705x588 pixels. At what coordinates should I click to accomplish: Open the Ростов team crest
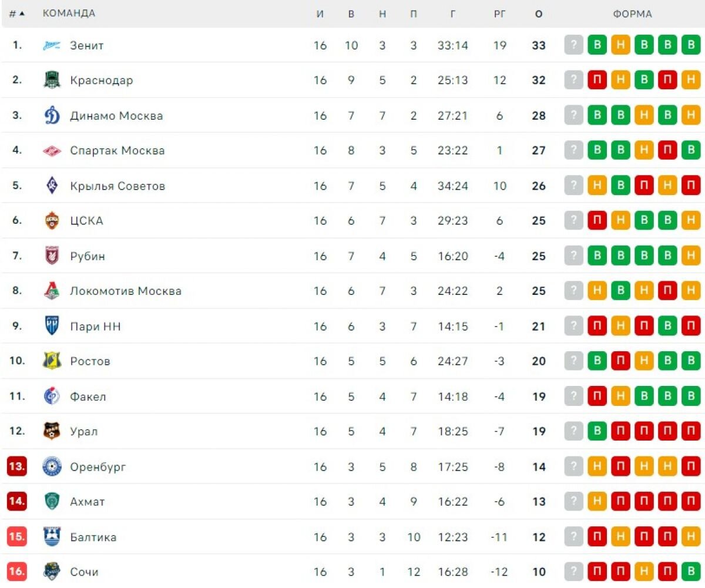52,361
